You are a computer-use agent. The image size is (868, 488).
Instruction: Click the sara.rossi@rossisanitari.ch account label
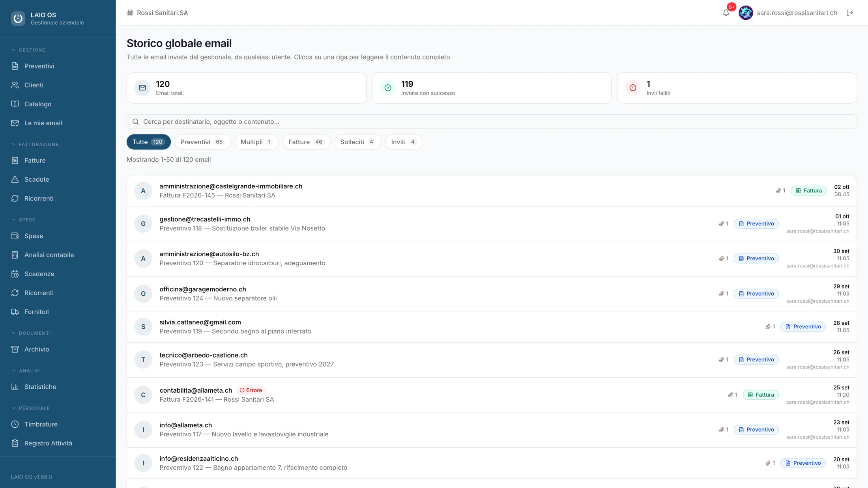tap(797, 13)
